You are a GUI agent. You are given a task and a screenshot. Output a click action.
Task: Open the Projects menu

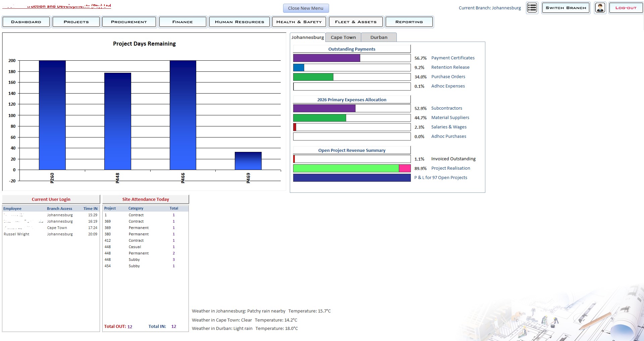[76, 22]
